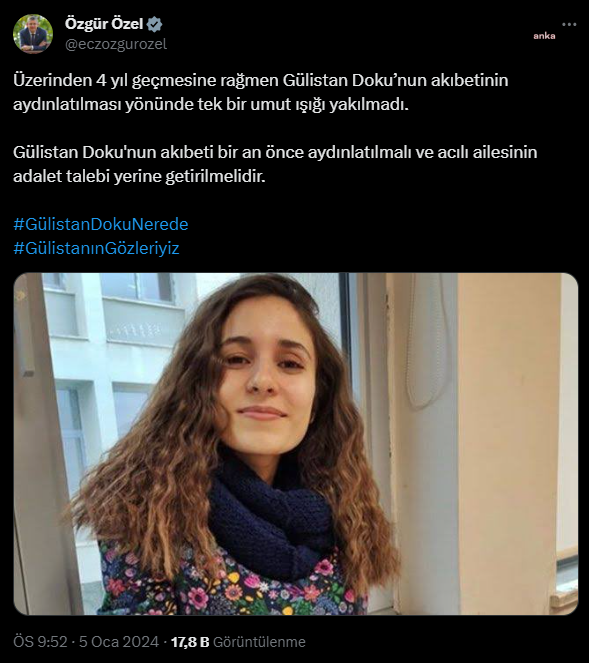
Task: Enlarge the attached photo of the woman
Action: 296,444
